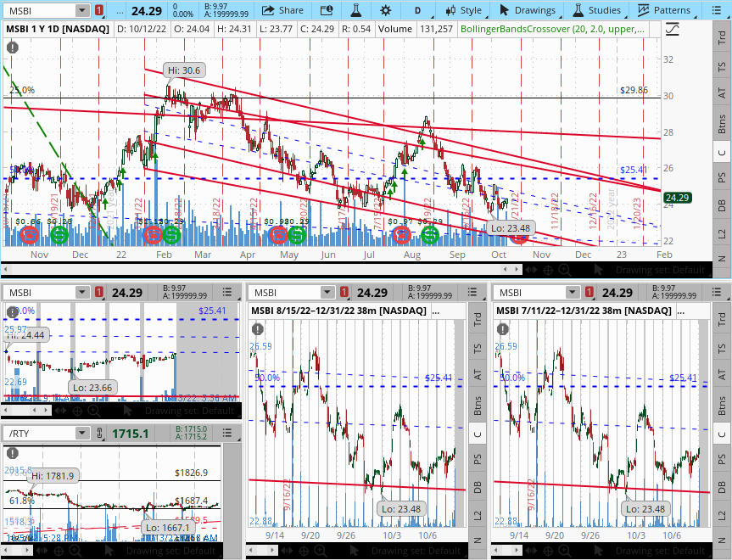The image size is (732, 560).
Task: Select the pointer cursor on main chart
Action: 598,270
